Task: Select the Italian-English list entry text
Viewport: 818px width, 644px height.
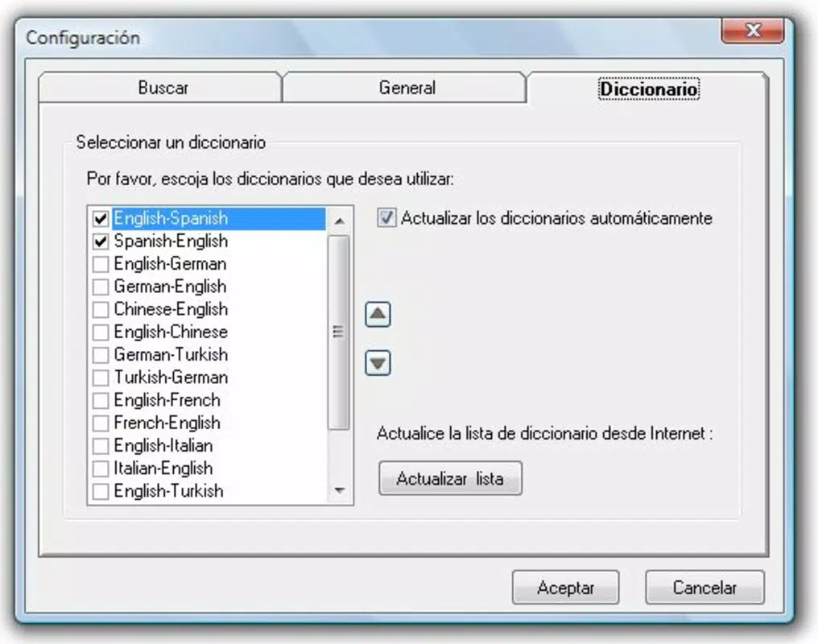Action: click(x=163, y=469)
